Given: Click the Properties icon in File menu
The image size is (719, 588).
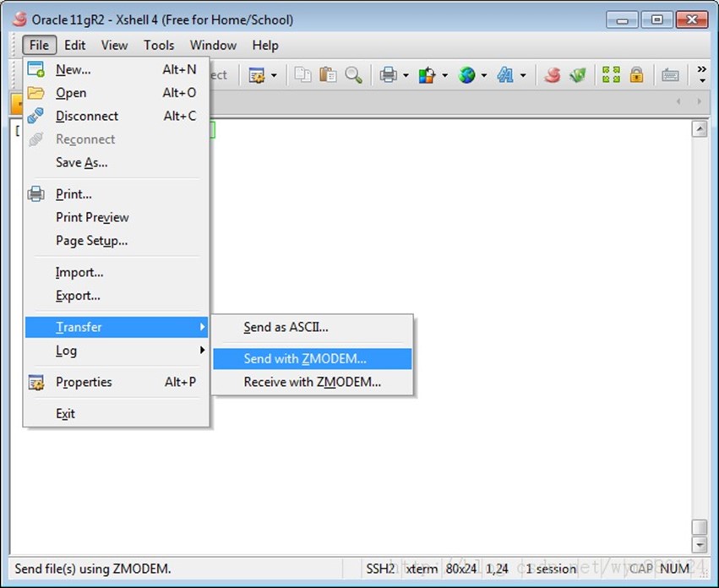Looking at the screenshot, I should pyautogui.click(x=35, y=382).
